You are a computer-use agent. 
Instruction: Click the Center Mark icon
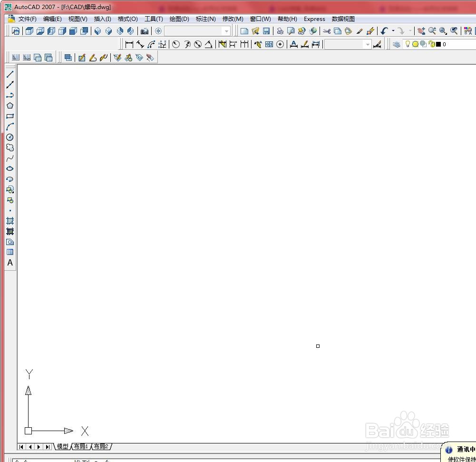280,44
